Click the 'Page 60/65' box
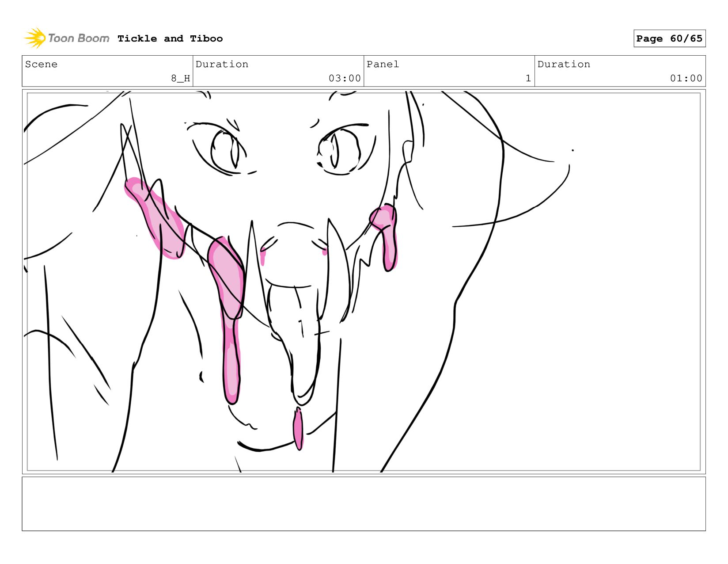 (x=669, y=38)
